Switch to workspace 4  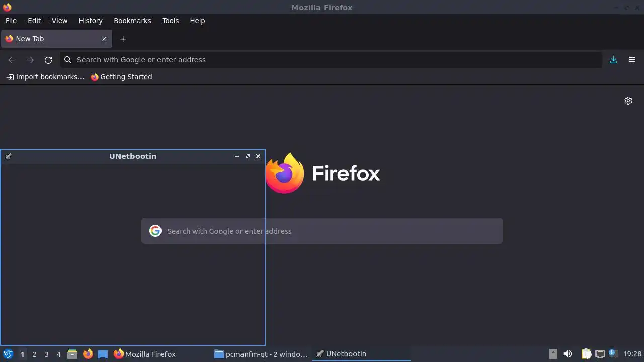pyautogui.click(x=58, y=354)
